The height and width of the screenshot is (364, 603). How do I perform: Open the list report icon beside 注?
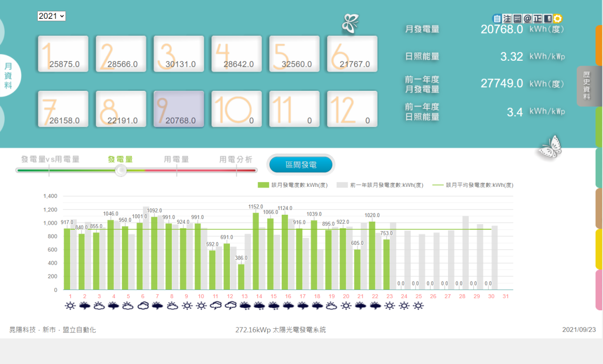pos(517,18)
